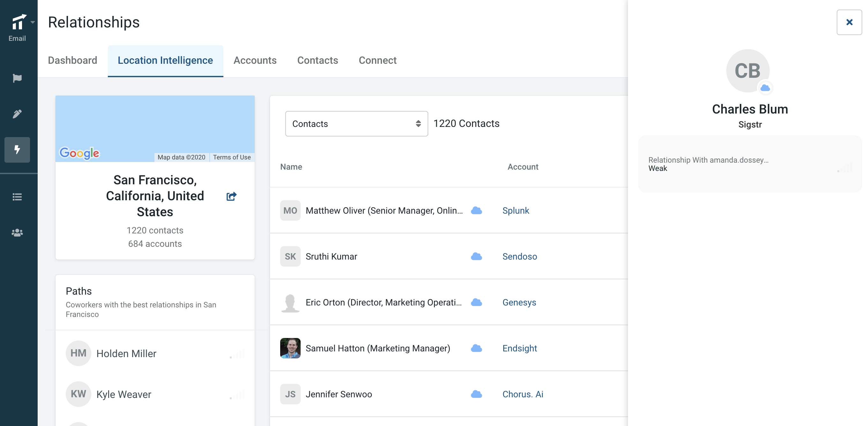The image size is (868, 426).
Task: Select contact Eric Orton name
Action: (384, 302)
